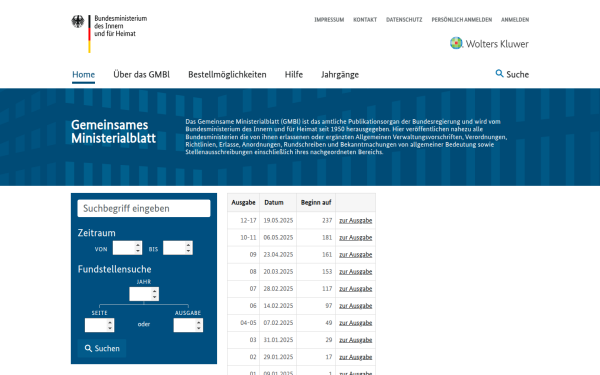Increase the AUSGABE value with up arrow

click(199, 322)
